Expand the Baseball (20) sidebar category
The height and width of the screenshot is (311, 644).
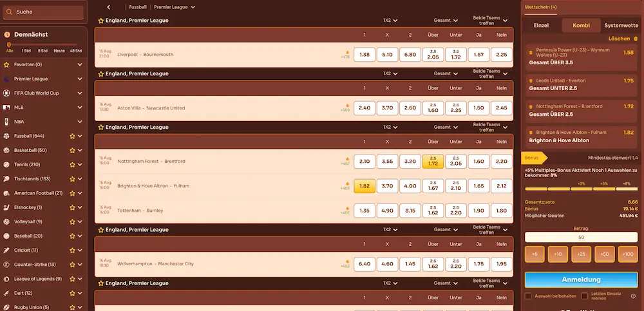(80, 236)
